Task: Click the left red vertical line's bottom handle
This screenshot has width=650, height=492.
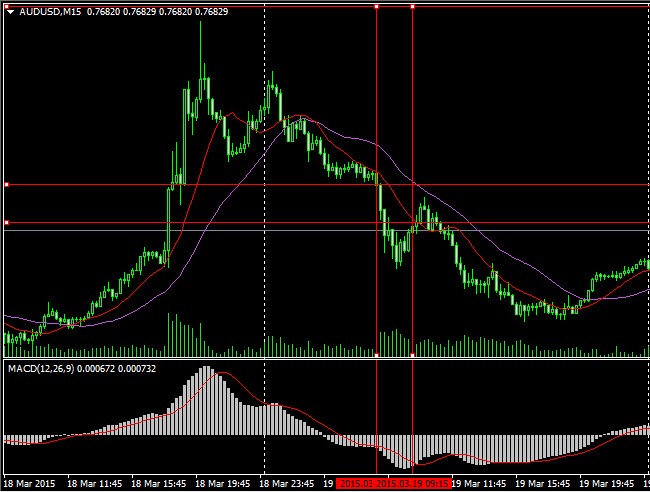Action: [x=376, y=355]
